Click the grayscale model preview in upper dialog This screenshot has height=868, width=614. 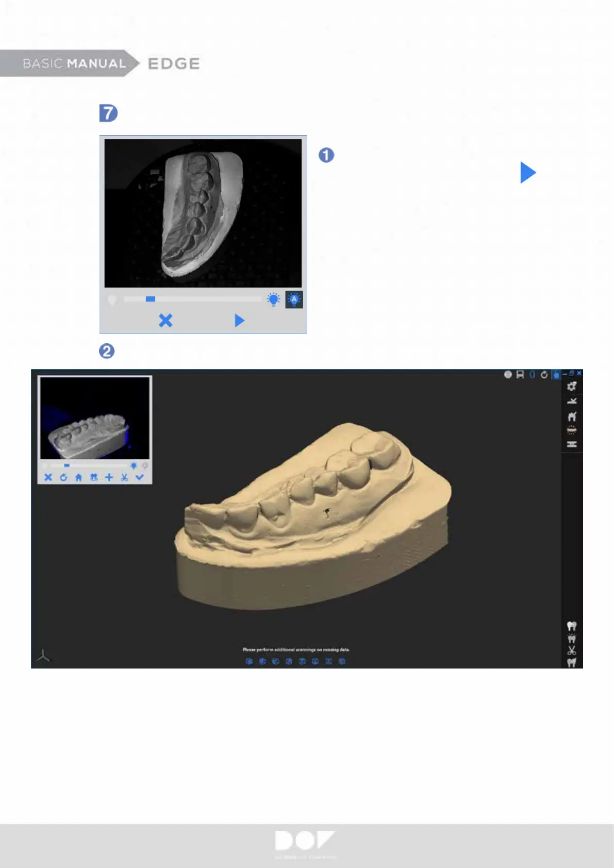tap(203, 213)
